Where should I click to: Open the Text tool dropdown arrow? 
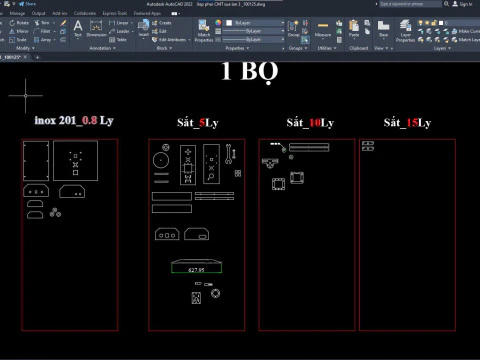pyautogui.click(x=78, y=39)
